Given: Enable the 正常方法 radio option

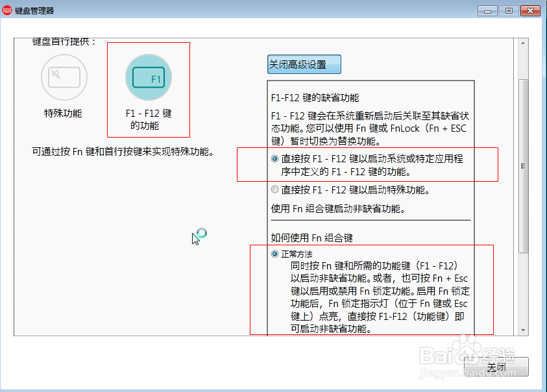Looking at the screenshot, I should coord(275,254).
